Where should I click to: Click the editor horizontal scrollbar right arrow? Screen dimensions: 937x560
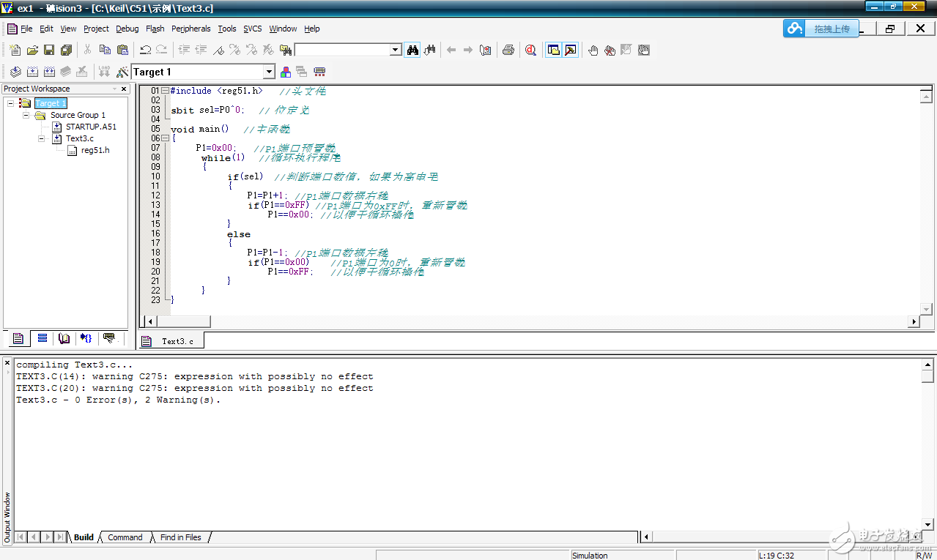coord(914,321)
